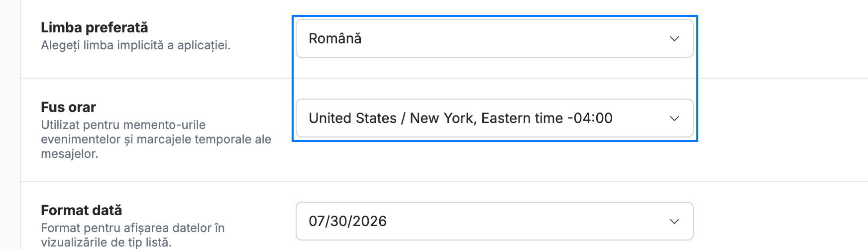Click the divider line above the Format dată row

(x=444, y=181)
